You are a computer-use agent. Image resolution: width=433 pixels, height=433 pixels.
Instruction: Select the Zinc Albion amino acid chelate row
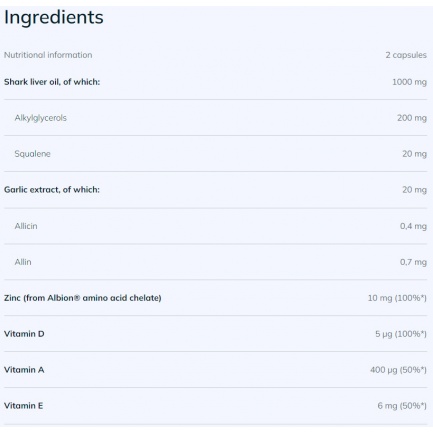click(215, 298)
